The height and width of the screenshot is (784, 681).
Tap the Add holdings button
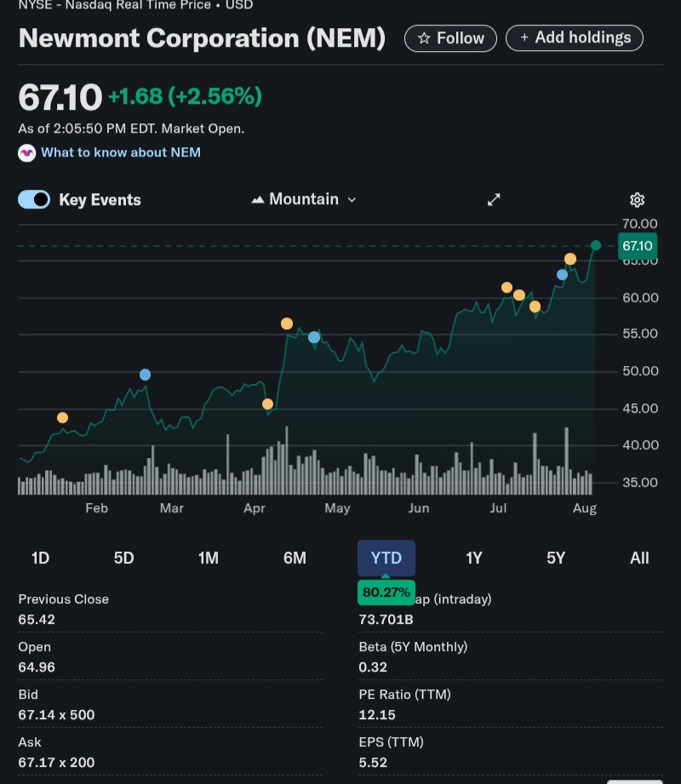pyautogui.click(x=575, y=38)
